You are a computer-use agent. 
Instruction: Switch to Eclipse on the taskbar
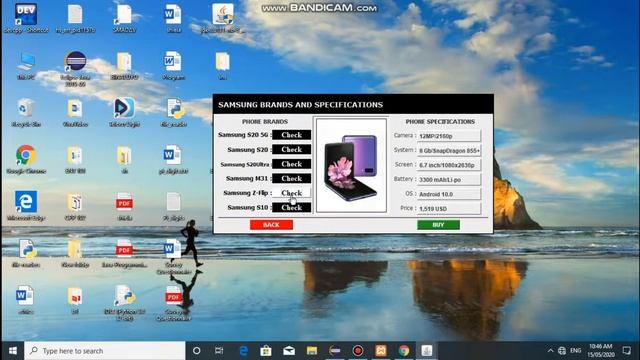tap(335, 351)
